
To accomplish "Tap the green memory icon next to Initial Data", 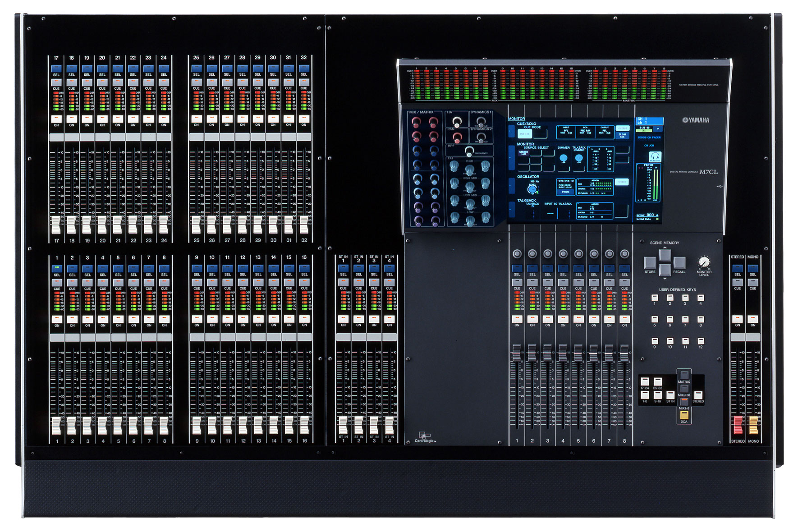I will (657, 219).
